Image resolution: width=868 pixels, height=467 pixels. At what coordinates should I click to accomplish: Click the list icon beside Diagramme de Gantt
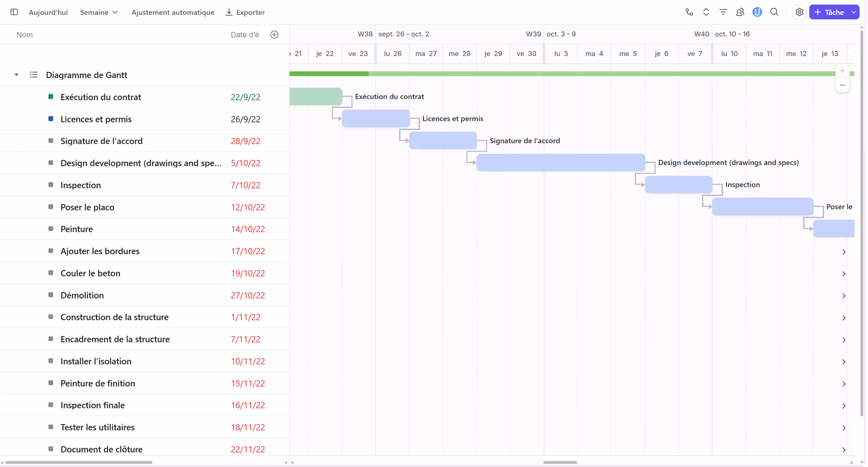[34, 75]
